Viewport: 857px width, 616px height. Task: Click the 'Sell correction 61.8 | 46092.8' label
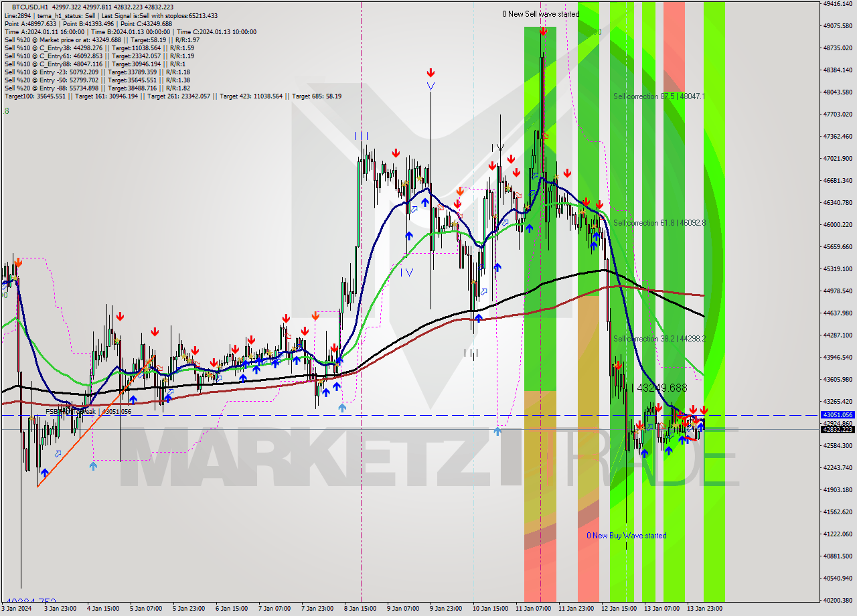click(659, 223)
